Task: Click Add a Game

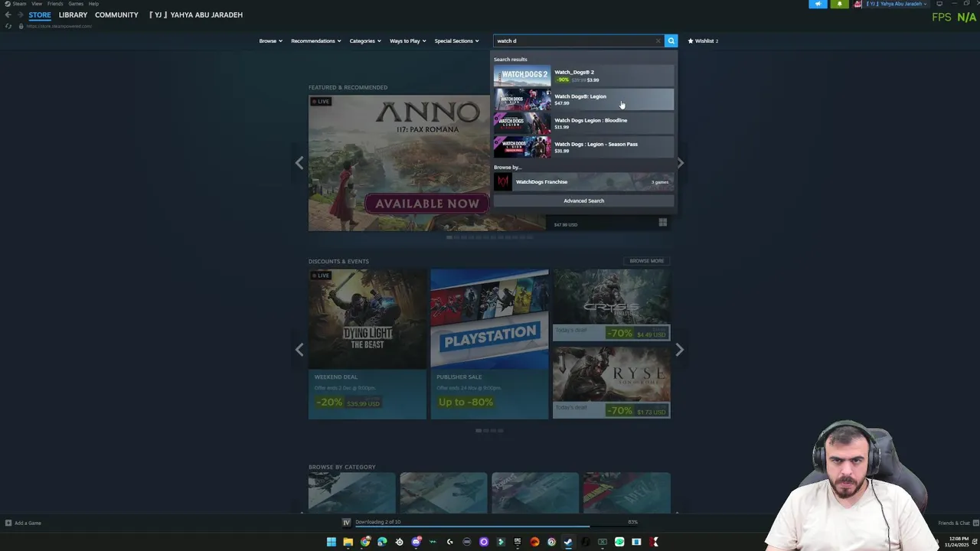Action: click(x=23, y=523)
